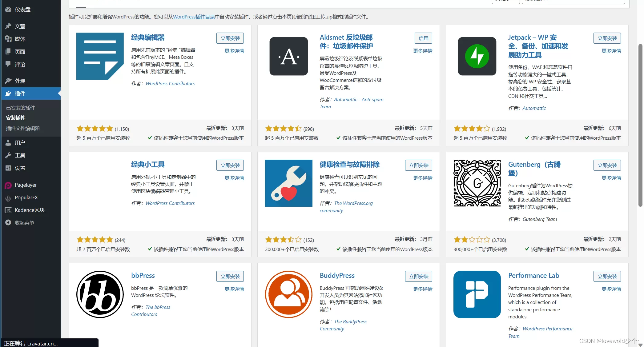
Task: Click the bbPress plugin logo
Action: 100,294
